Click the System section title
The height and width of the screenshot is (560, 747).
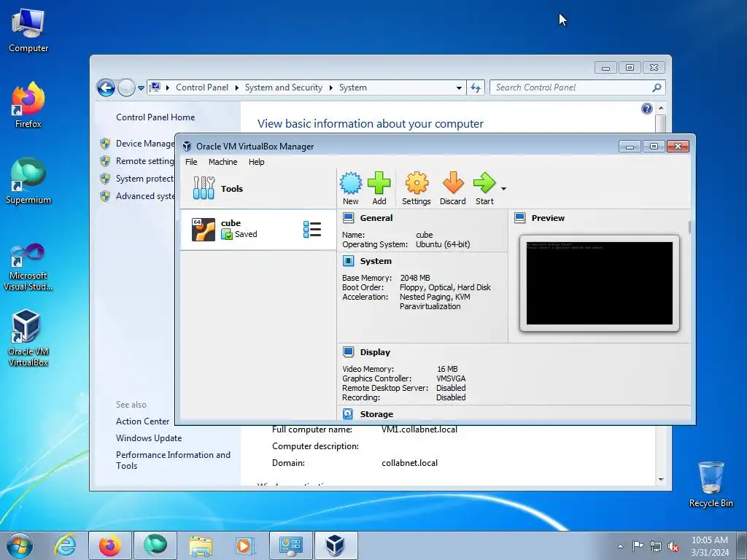point(376,261)
